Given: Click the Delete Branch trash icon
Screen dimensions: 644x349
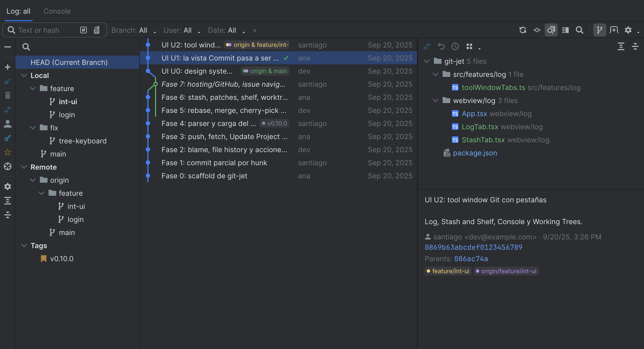Looking at the screenshot, I should pyautogui.click(x=8, y=95).
